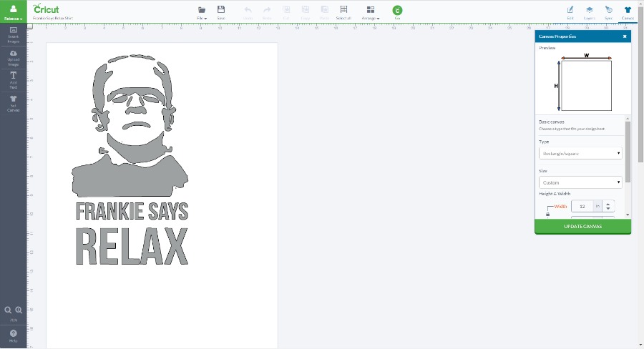Click the project title text
Image resolution: width=644 pixels, height=349 pixels.
click(52, 19)
